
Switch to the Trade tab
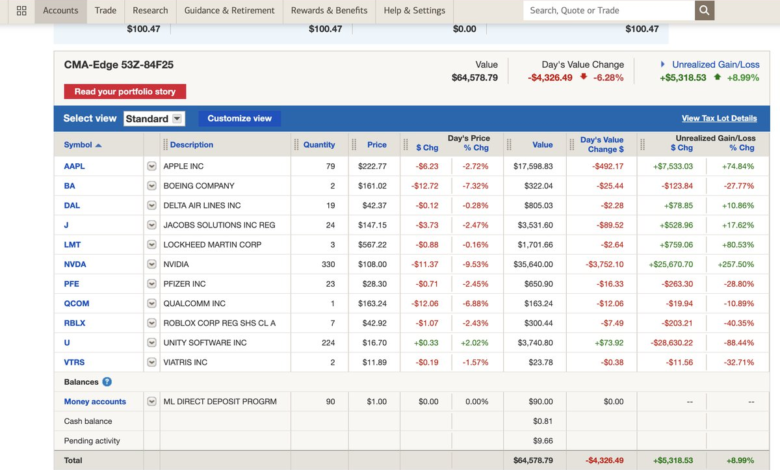coord(105,10)
